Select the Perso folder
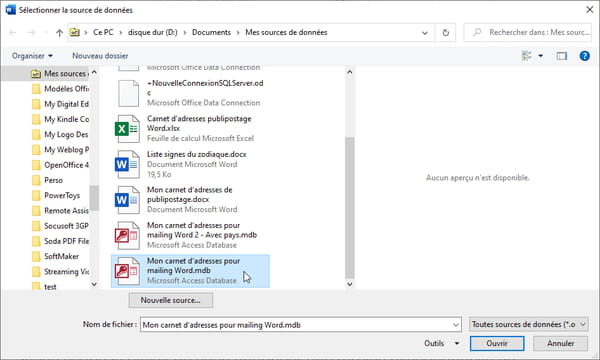Image resolution: width=600 pixels, height=360 pixels. tap(47, 180)
